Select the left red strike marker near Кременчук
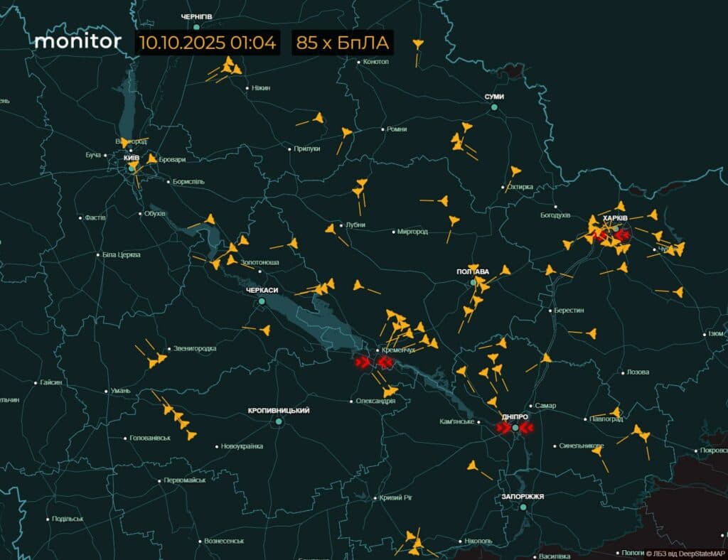The height and width of the screenshot is (560, 728). pos(362,362)
